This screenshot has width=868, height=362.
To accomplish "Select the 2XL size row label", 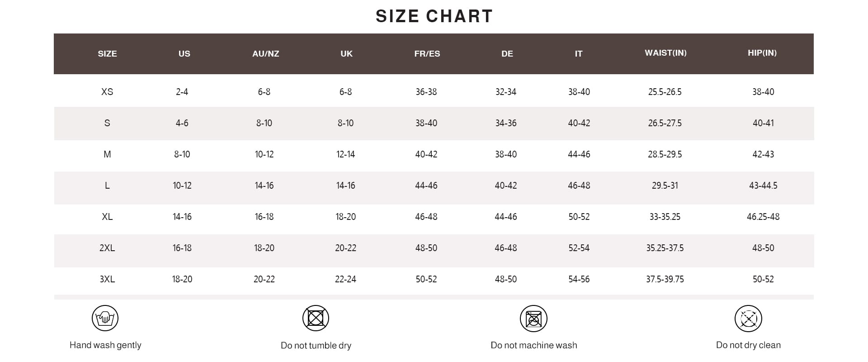I will pyautogui.click(x=107, y=248).
